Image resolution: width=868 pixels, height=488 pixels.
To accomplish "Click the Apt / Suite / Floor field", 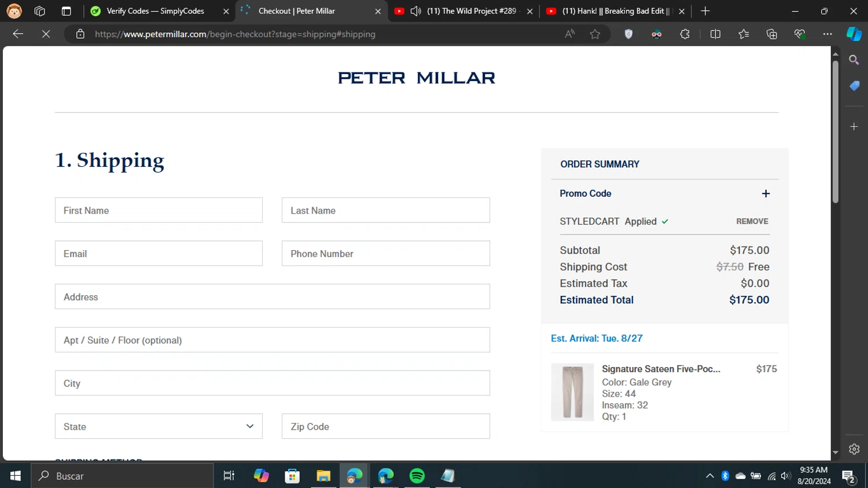I will pyautogui.click(x=272, y=340).
